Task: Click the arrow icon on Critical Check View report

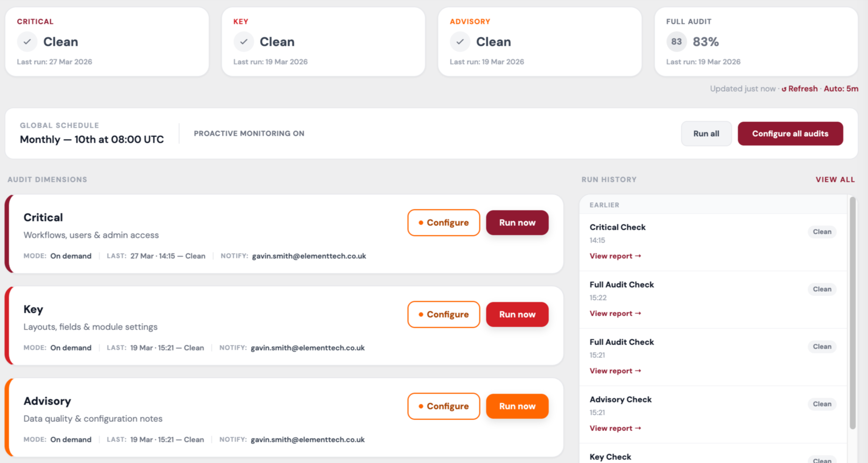Action: click(639, 256)
